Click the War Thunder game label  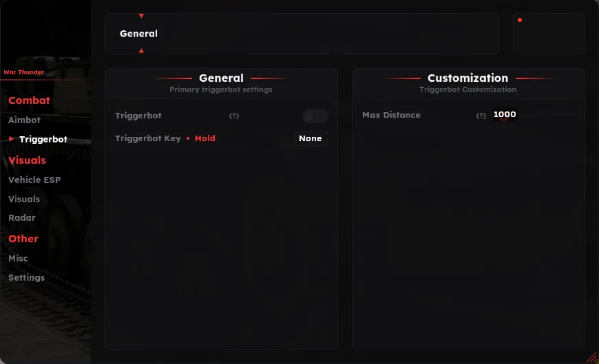click(23, 72)
